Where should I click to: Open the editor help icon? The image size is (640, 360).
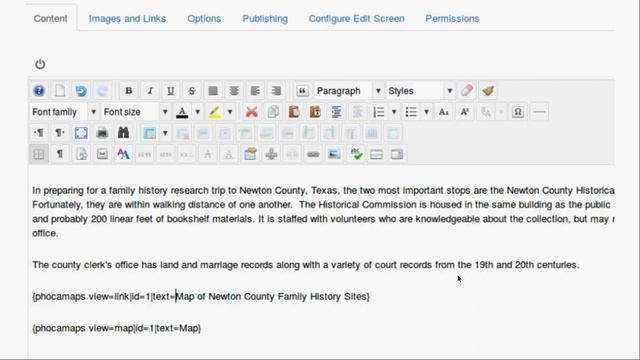tap(39, 91)
